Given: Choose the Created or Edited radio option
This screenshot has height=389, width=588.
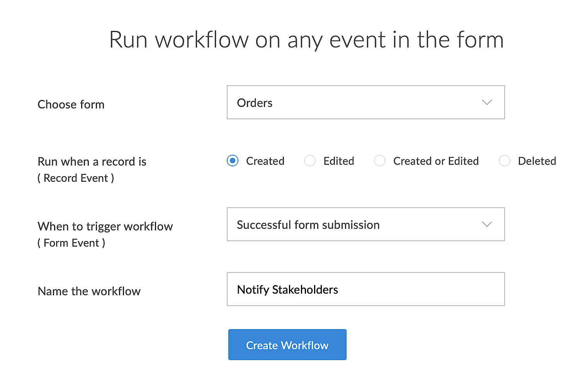Looking at the screenshot, I should (x=380, y=161).
